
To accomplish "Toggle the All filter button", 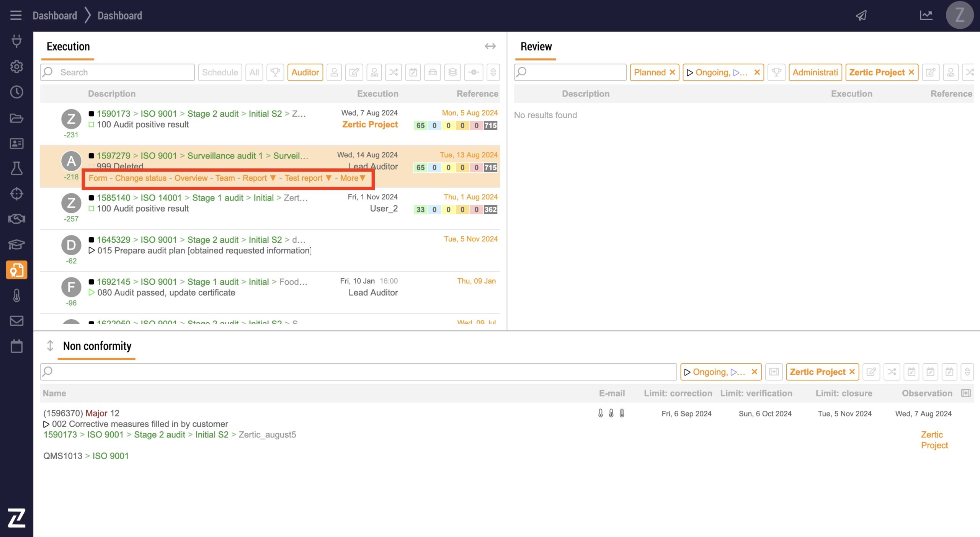I will click(254, 72).
